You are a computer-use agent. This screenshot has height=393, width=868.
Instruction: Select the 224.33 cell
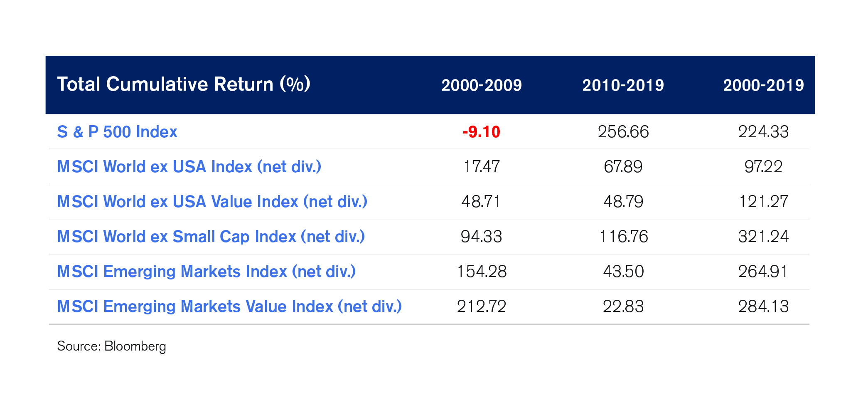point(763,132)
